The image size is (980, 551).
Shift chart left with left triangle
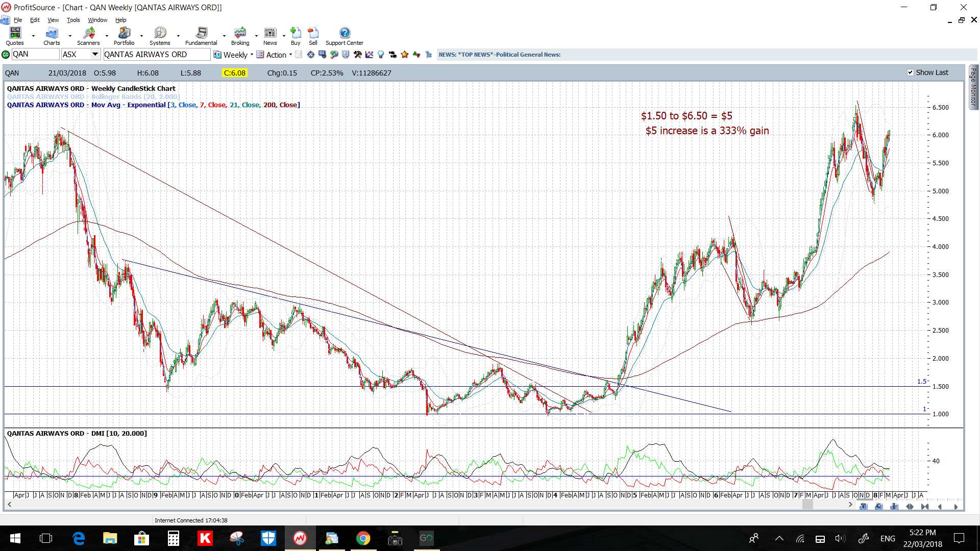[940, 507]
